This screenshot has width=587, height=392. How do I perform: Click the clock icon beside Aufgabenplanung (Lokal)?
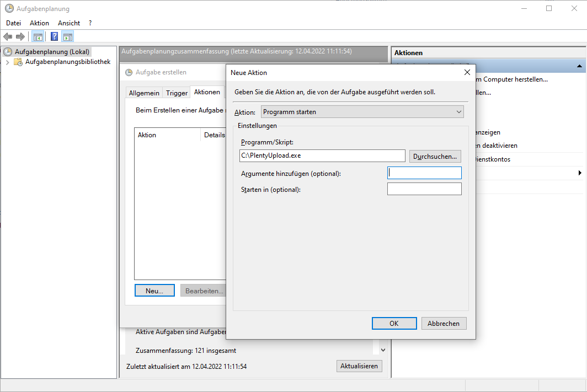pos(8,52)
